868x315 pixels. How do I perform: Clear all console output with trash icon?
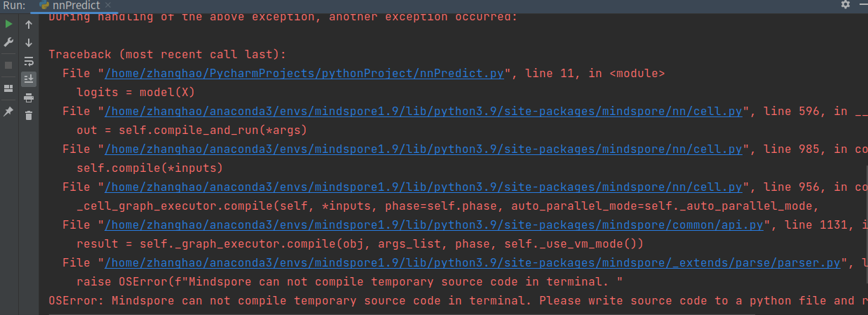pos(29,115)
